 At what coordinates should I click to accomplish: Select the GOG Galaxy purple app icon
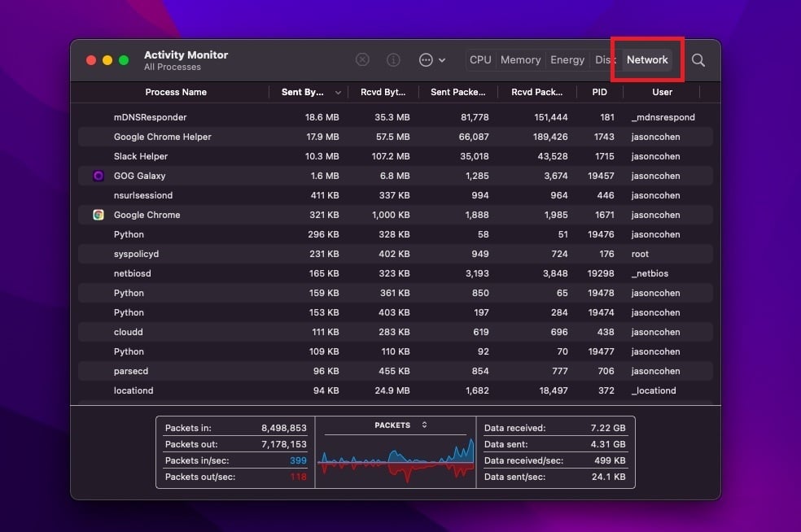(98, 176)
